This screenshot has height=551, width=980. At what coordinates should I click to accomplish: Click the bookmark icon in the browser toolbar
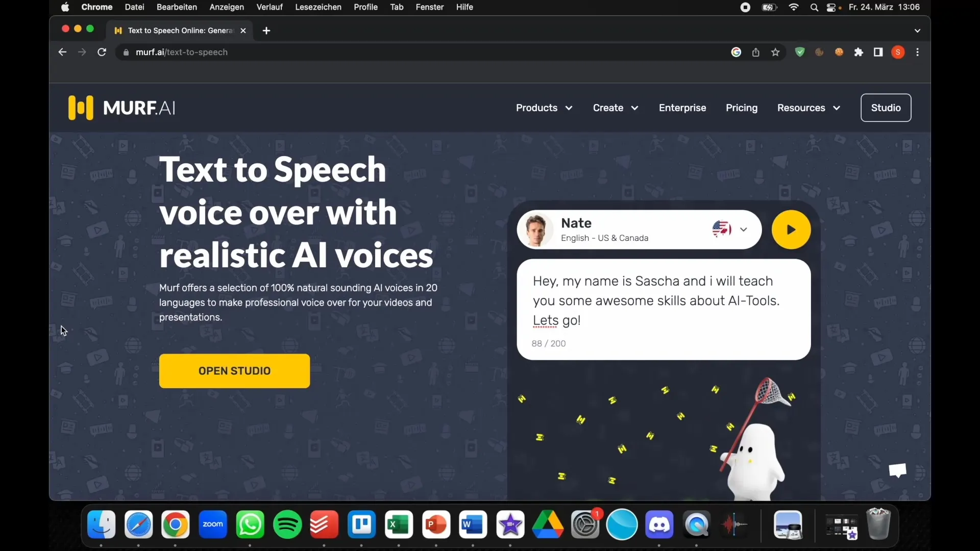click(x=775, y=52)
